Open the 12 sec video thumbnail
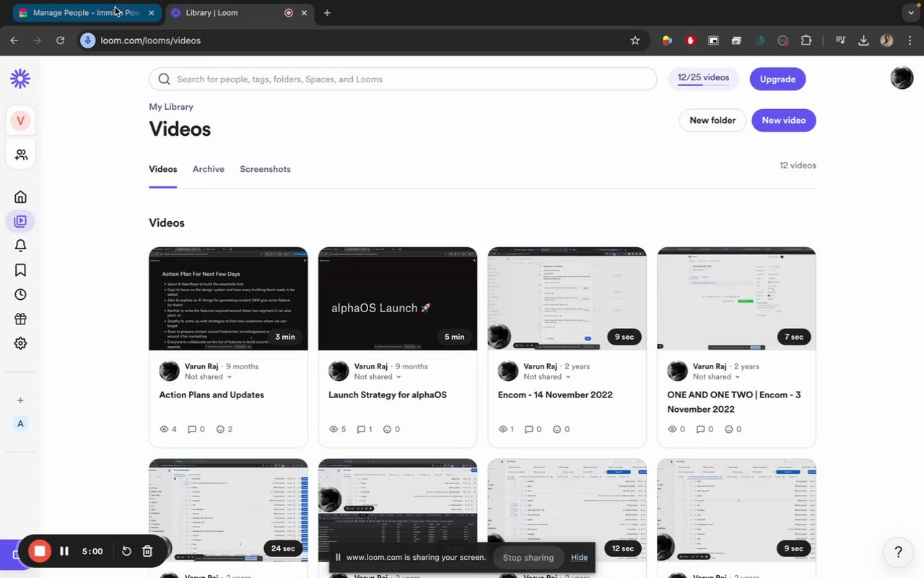 point(567,510)
